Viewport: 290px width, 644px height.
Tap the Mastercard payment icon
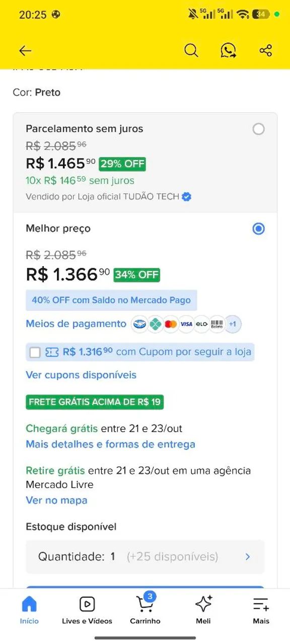pos(171,324)
